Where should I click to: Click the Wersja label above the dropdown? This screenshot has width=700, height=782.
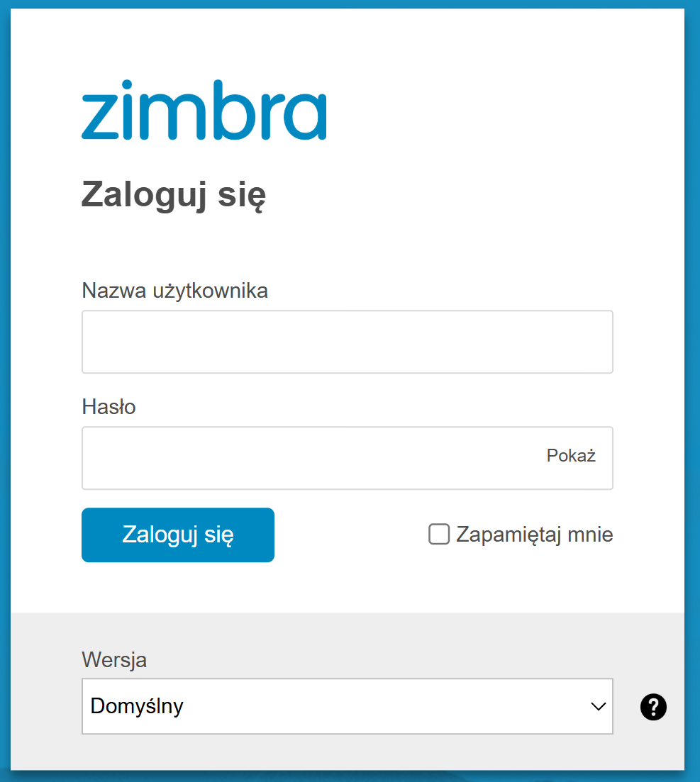(x=114, y=660)
